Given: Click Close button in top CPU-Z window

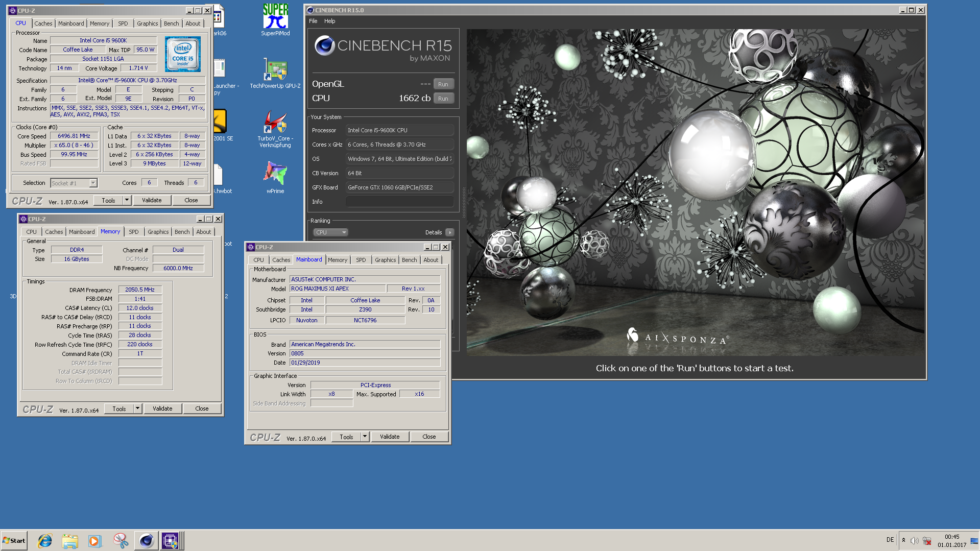Looking at the screenshot, I should [x=191, y=200].
